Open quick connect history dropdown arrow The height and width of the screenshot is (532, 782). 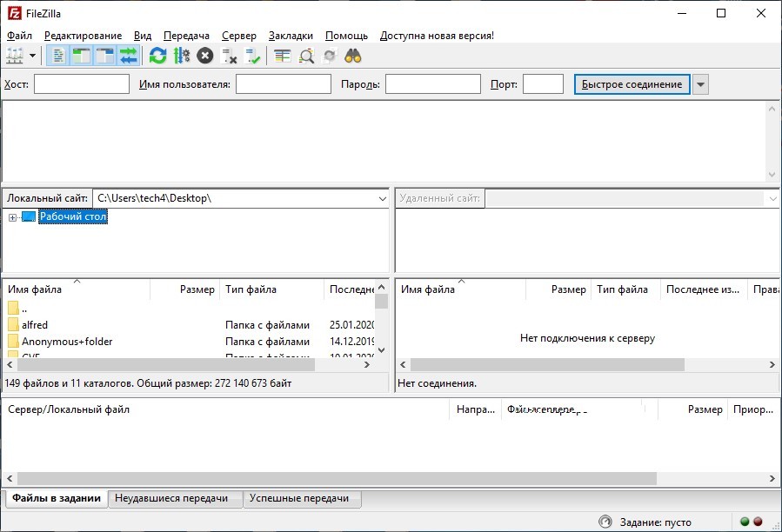(701, 84)
